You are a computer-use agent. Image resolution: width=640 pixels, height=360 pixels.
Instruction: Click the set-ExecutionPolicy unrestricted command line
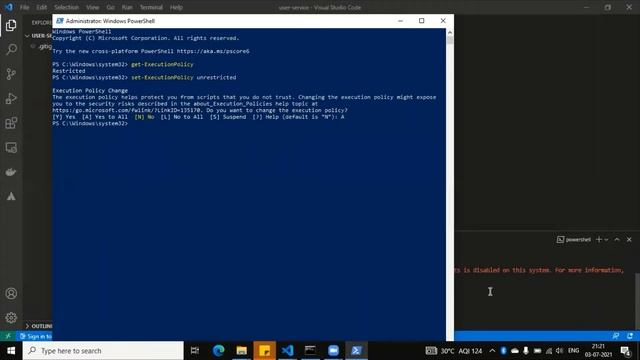pos(144,77)
